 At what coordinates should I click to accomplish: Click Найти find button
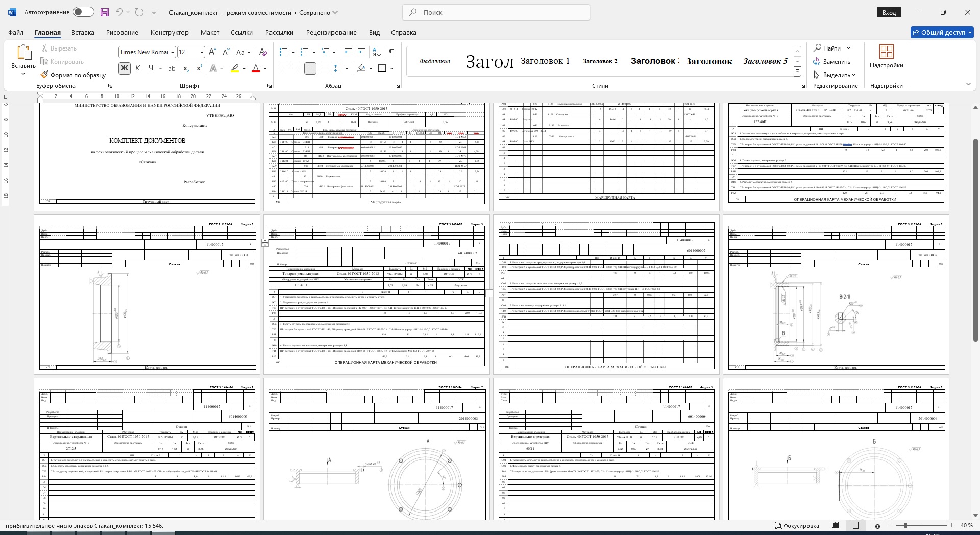pyautogui.click(x=827, y=48)
